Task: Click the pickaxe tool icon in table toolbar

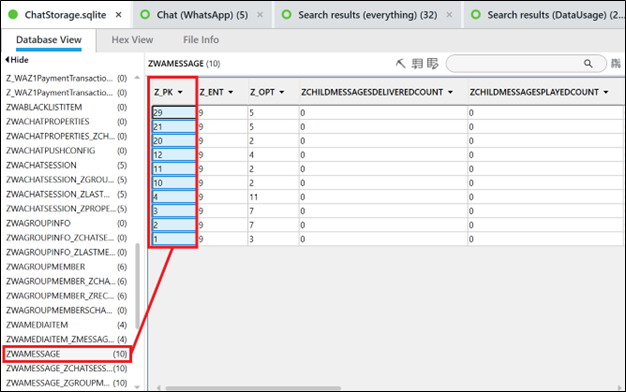Action: (400, 63)
